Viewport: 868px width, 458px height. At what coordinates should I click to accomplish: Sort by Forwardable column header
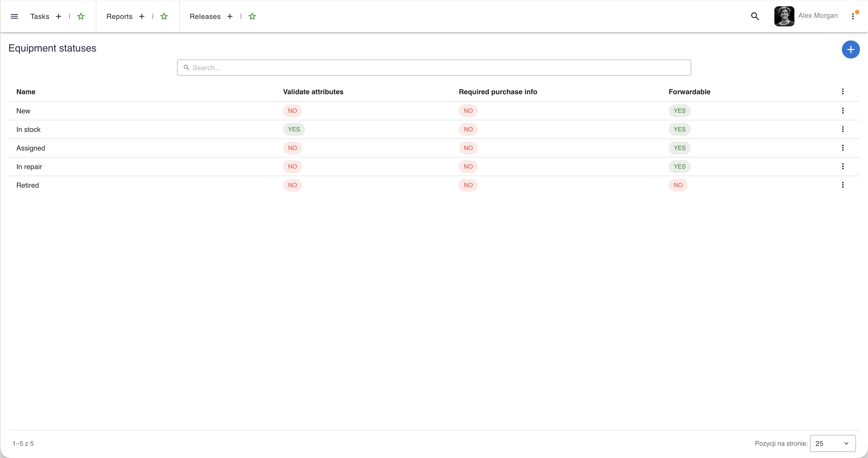pos(689,92)
